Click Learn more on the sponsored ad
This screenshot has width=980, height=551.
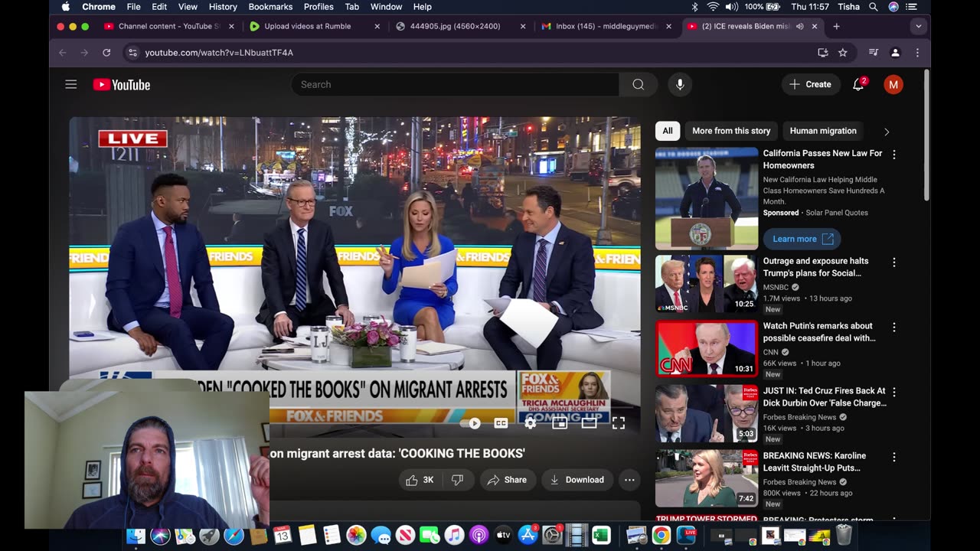[802, 239]
